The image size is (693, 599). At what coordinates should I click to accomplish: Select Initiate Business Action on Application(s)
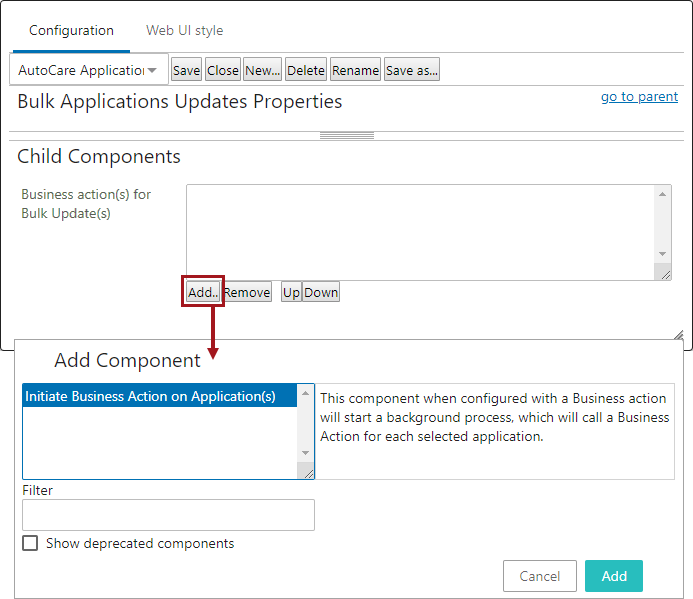pos(160,396)
